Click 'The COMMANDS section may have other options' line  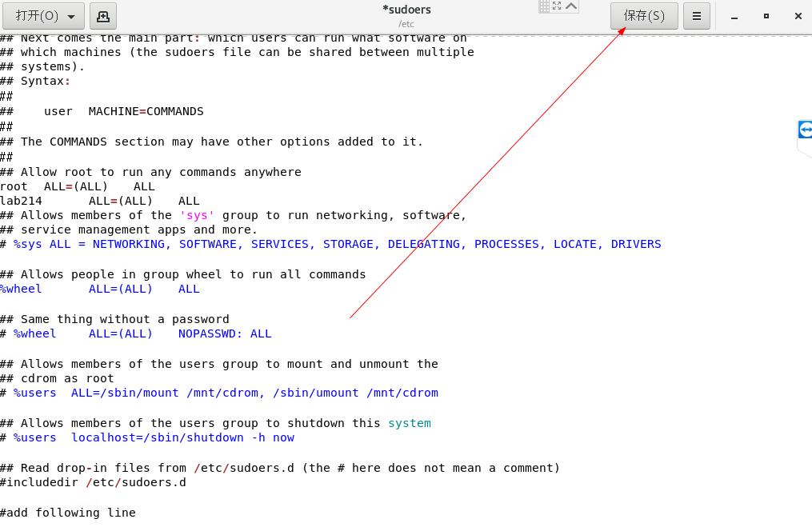212,142
